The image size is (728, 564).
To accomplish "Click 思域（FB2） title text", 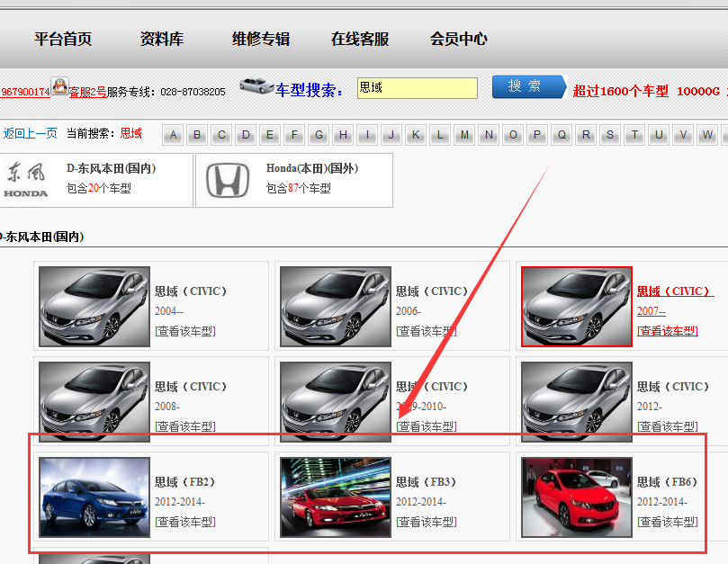I will coord(184,482).
